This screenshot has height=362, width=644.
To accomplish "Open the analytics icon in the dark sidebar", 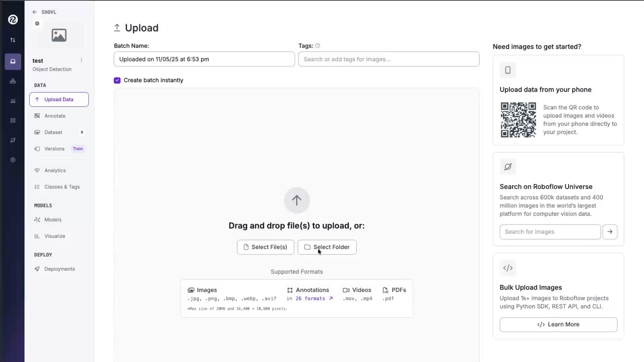I will pos(13,101).
